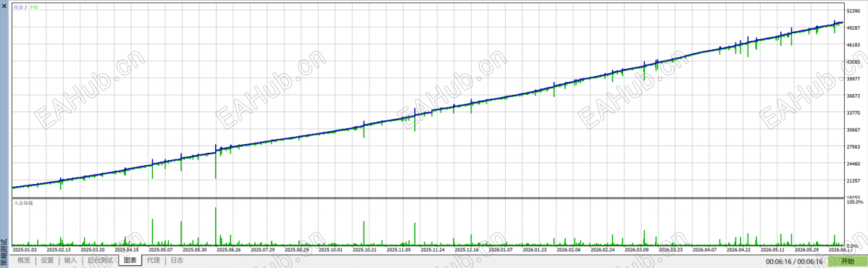Viewport: 868px width, 268px height.
Task: Click the 39977 axis value
Action: click(854, 79)
